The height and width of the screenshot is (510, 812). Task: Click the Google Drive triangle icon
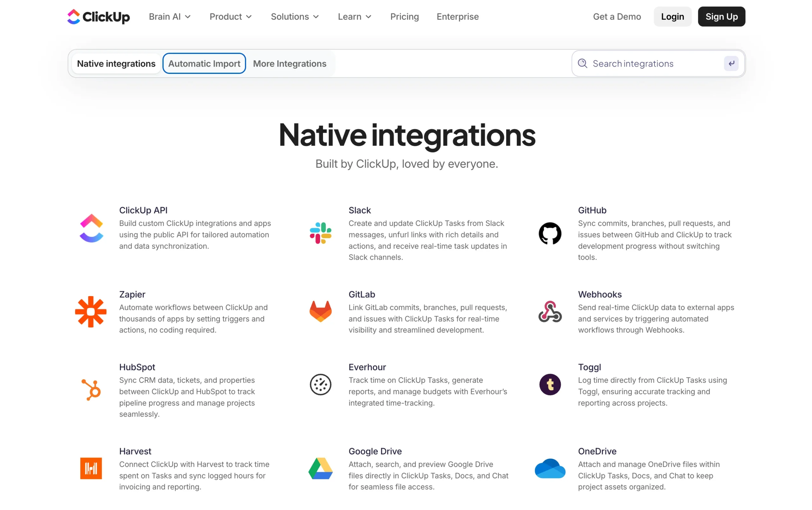(320, 468)
